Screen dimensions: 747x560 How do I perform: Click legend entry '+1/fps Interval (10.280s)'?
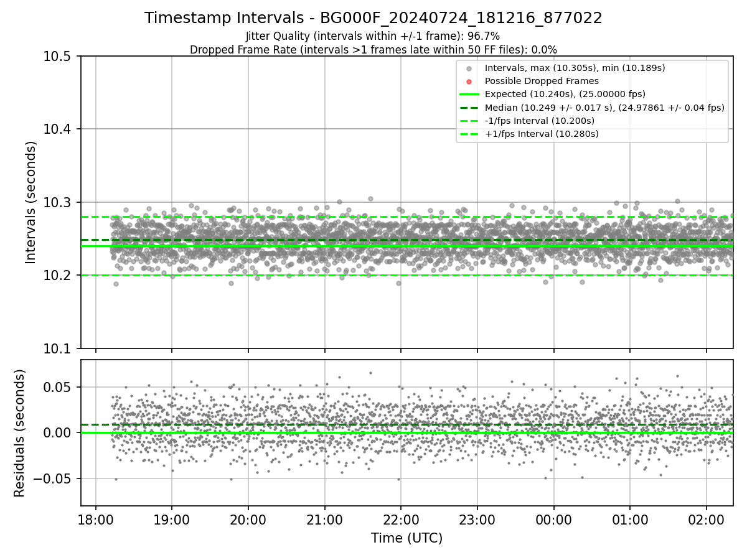coord(542,133)
